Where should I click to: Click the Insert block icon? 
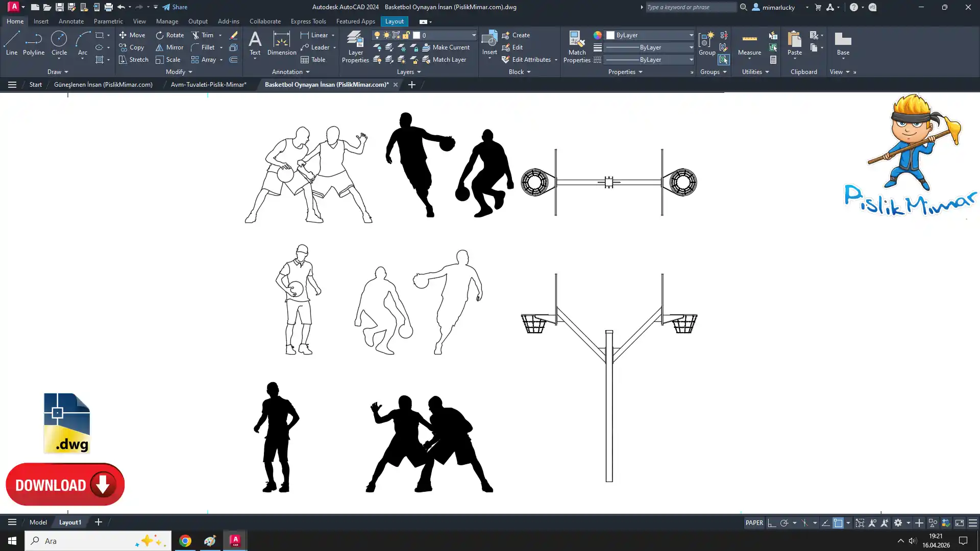(489, 39)
